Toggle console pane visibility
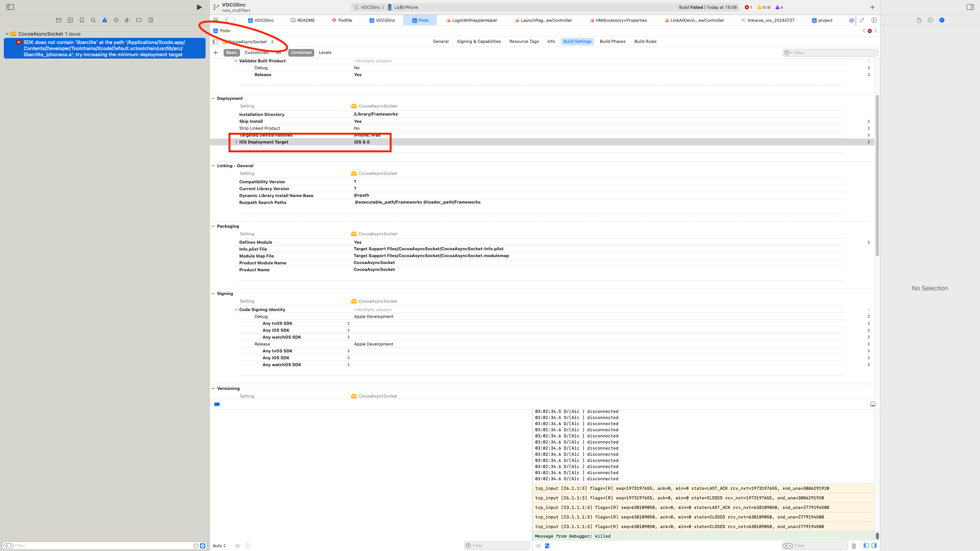This screenshot has width=980, height=551. pos(874,546)
